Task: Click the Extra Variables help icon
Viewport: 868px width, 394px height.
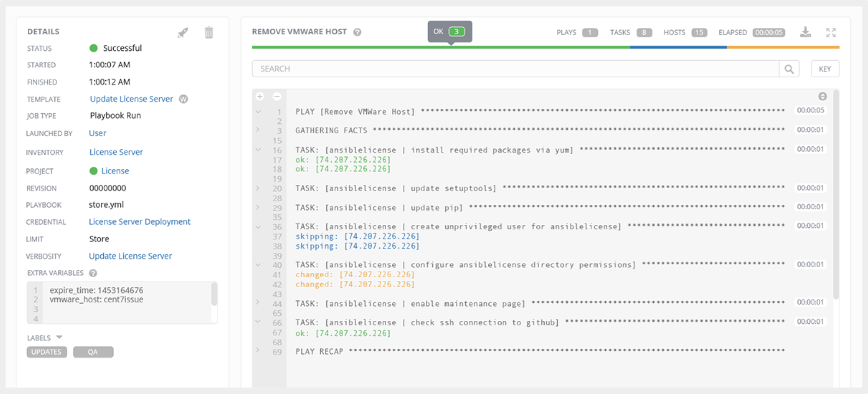Action: pos(93,273)
